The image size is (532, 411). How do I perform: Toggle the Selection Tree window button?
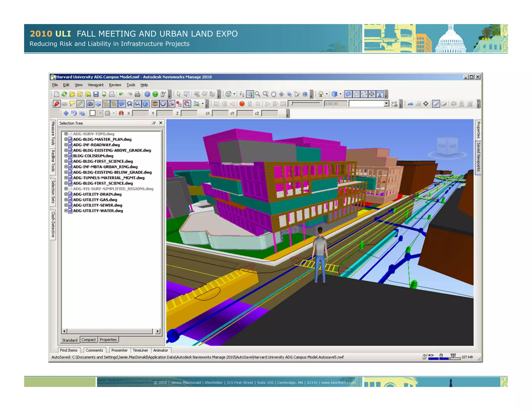coord(106,104)
